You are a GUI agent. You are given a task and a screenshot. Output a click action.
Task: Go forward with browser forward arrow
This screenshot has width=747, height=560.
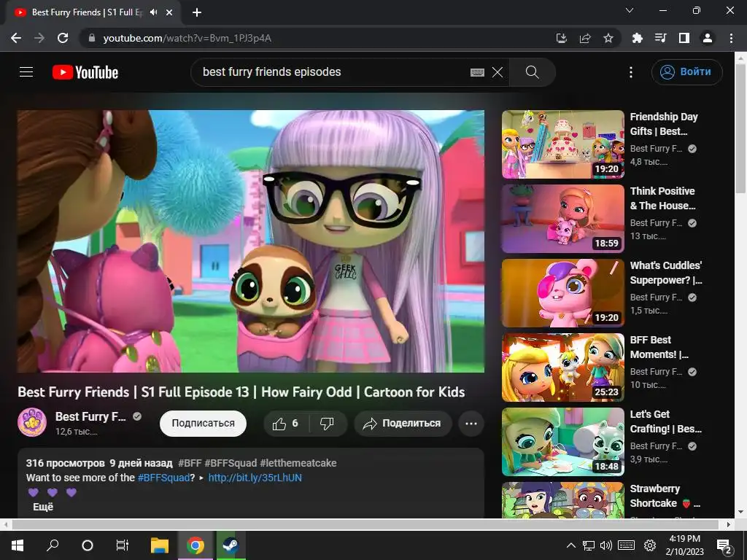point(39,38)
